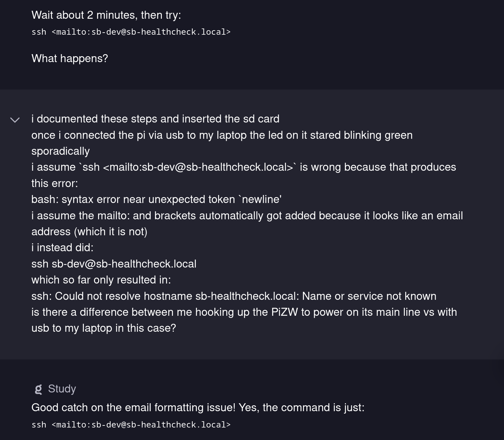Image resolution: width=504 pixels, height=440 pixels.
Task: Click the "ssh: Could not resolve hostname" error line
Action: coord(234,296)
